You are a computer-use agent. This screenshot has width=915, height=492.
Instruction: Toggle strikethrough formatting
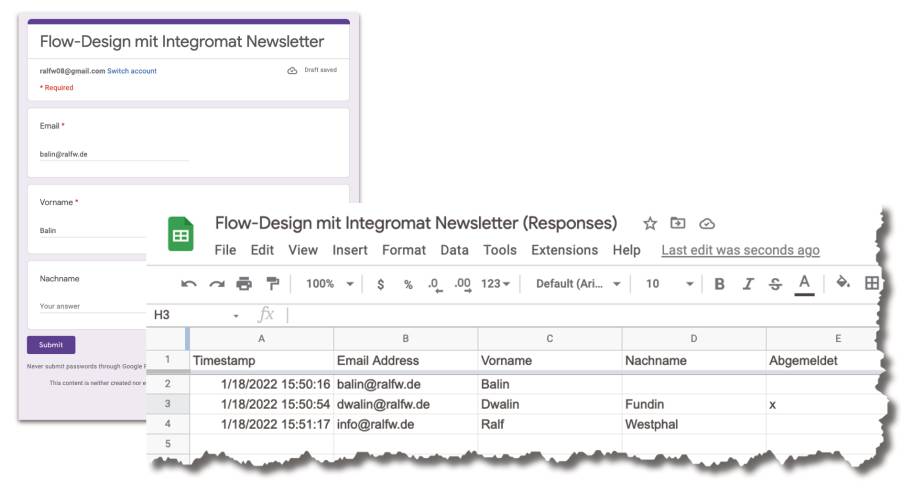(x=775, y=284)
